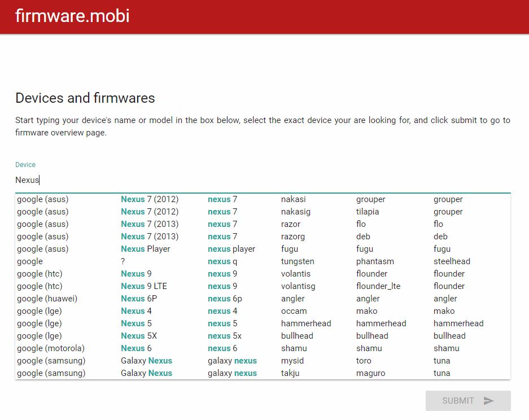529x420 pixels.
Task: Click the send arrow icon on Submit
Action: click(488, 401)
